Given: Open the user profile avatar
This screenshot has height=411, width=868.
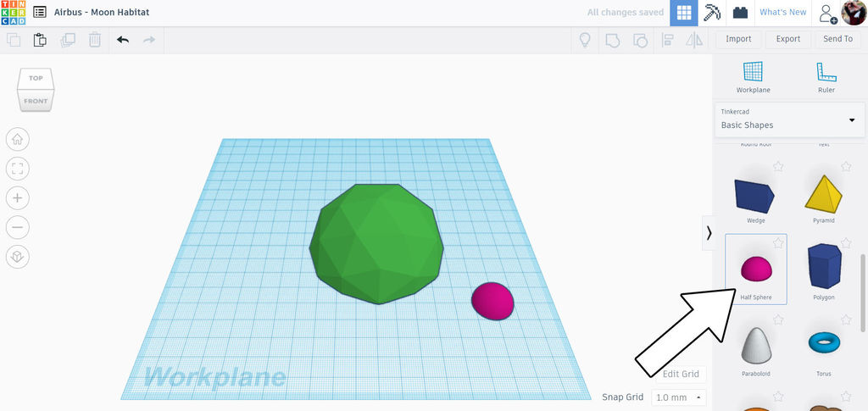Looking at the screenshot, I should coord(854,12).
